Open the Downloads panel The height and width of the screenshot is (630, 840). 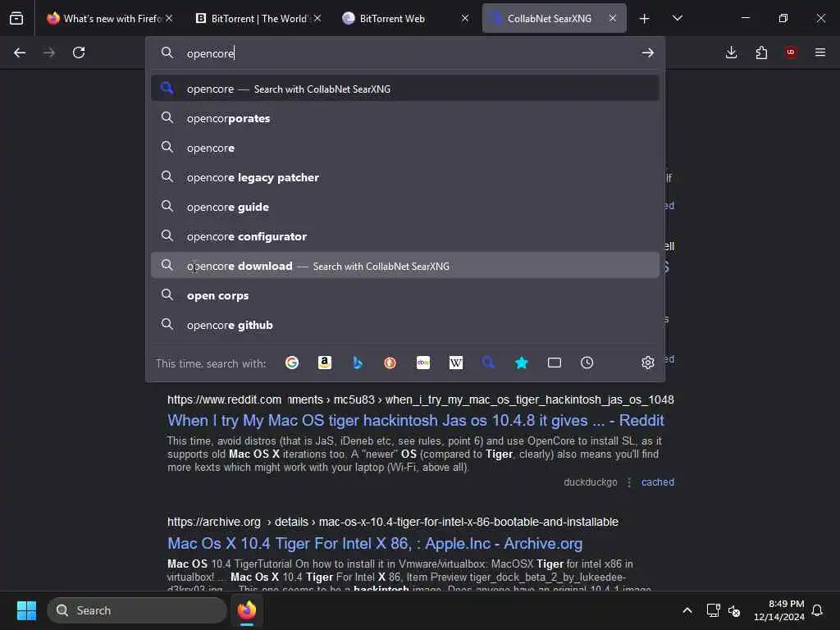[x=731, y=52]
